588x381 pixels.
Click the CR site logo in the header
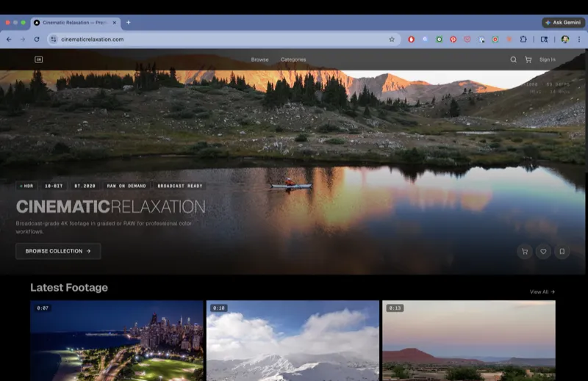coord(39,59)
